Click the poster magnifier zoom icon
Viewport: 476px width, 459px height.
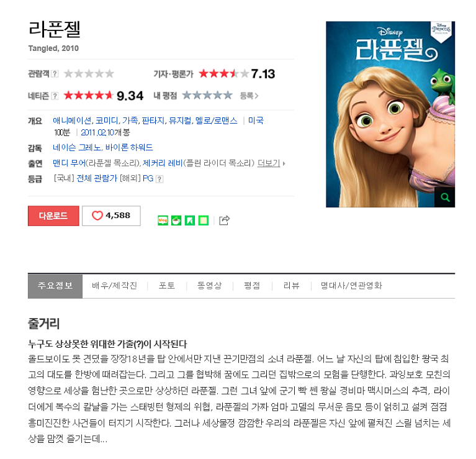445,198
